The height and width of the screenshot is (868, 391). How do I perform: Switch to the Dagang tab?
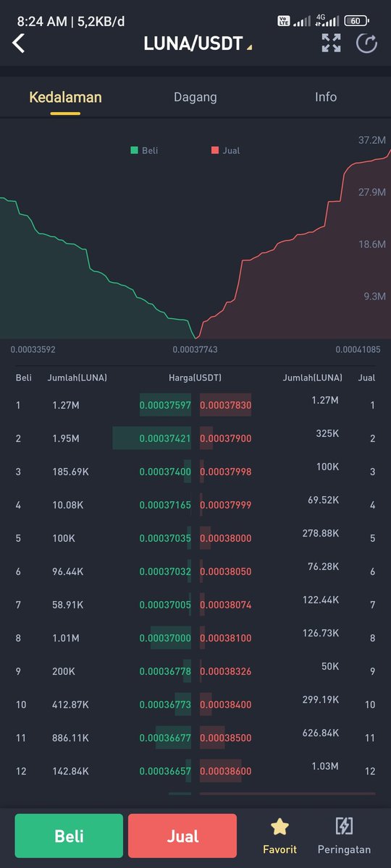pos(195,97)
